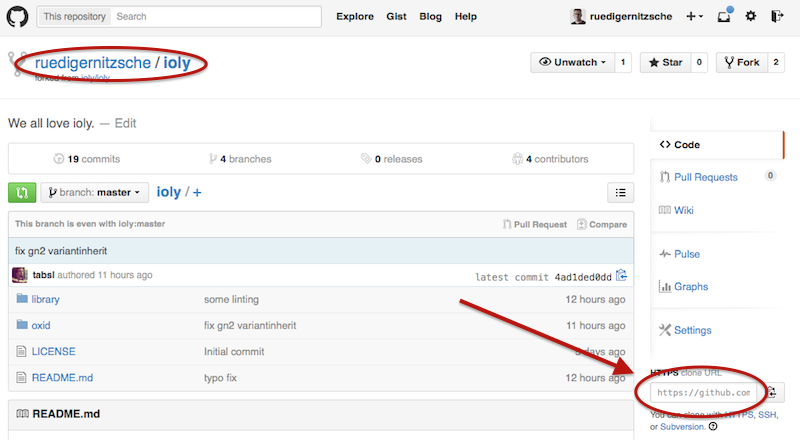The image size is (800, 440).
Task: Click the sign out icon
Action: 777,16
